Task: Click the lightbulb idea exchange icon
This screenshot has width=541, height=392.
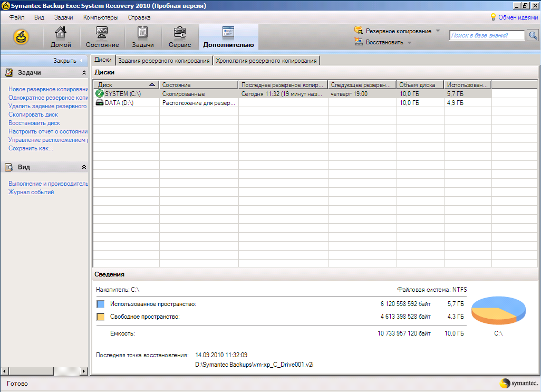Action: 494,17
